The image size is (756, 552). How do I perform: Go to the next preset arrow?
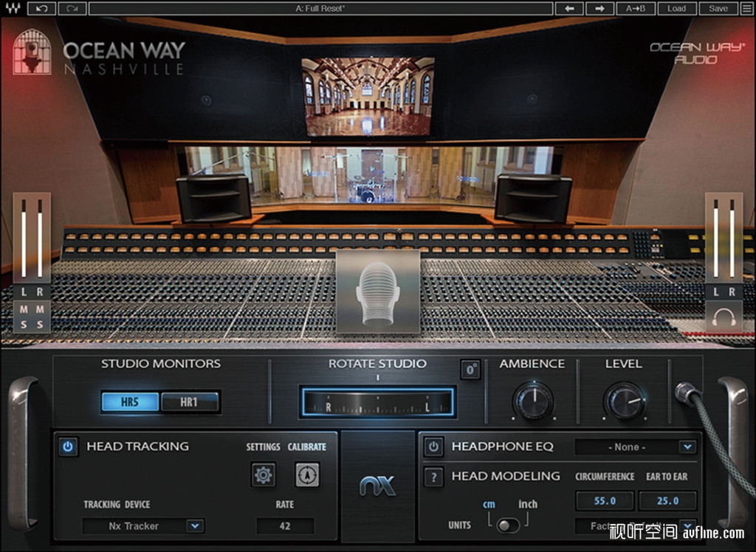click(599, 8)
